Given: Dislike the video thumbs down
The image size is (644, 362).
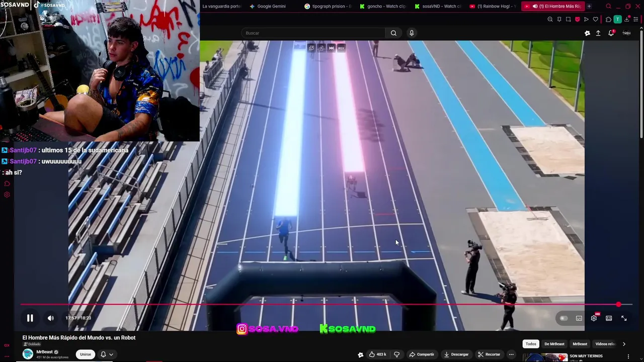Looking at the screenshot, I should point(397,354).
